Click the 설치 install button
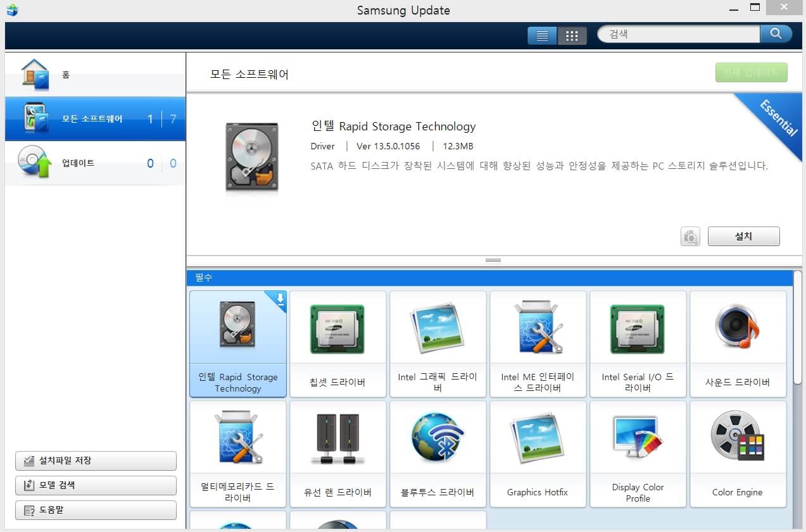 (x=743, y=236)
